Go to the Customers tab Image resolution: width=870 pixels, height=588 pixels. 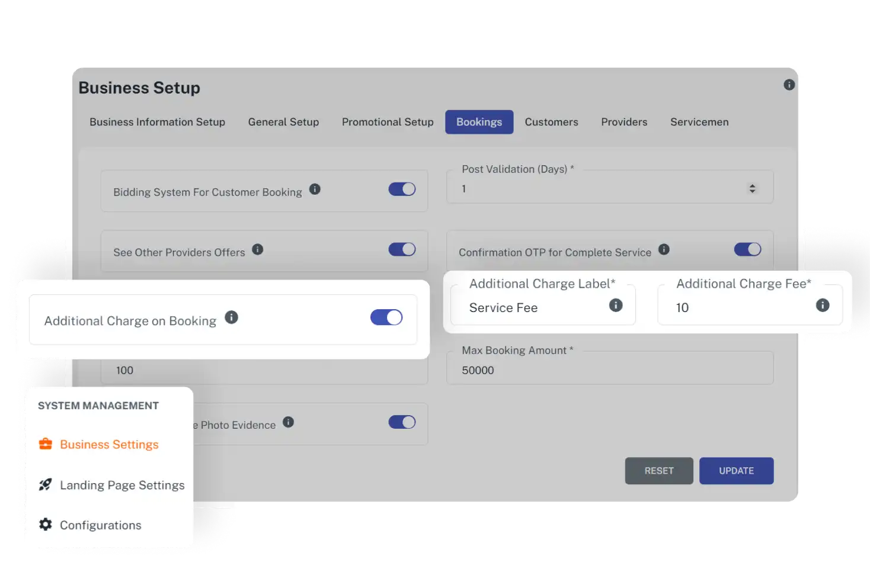(x=551, y=122)
